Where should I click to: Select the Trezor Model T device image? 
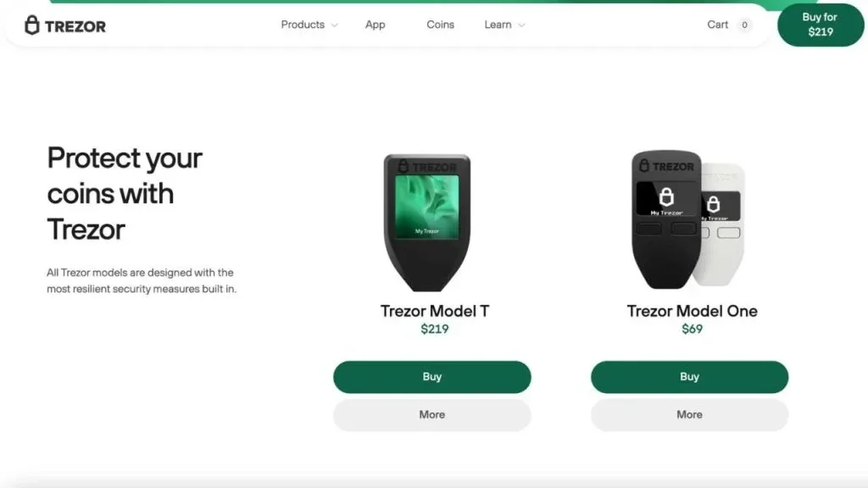(427, 223)
